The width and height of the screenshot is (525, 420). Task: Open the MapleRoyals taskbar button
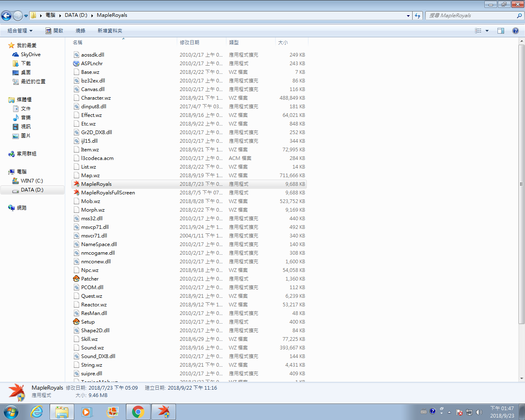point(164,412)
